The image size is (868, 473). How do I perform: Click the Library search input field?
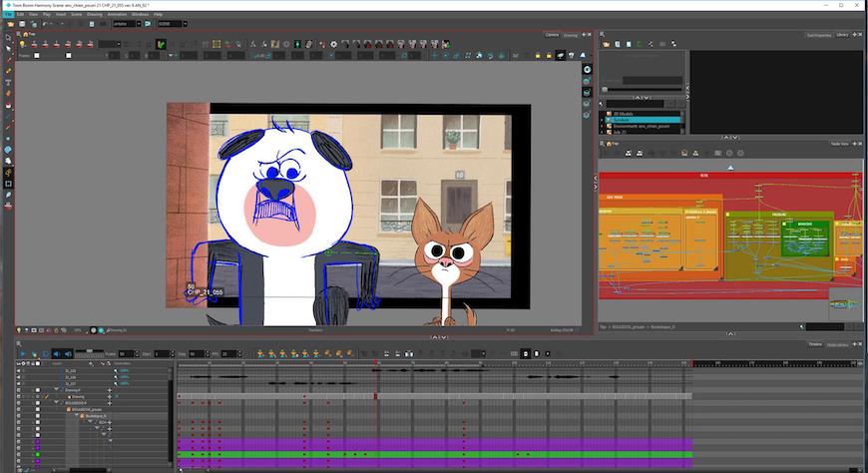635,104
